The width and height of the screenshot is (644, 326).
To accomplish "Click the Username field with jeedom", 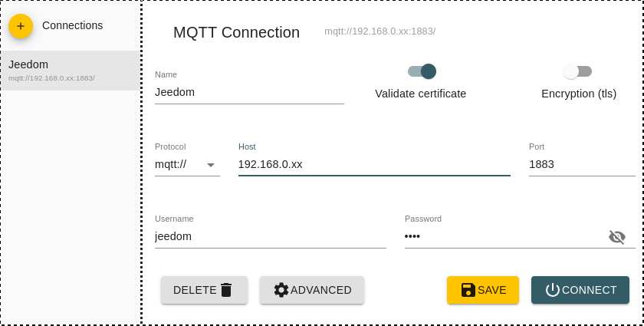I will tap(270, 236).
